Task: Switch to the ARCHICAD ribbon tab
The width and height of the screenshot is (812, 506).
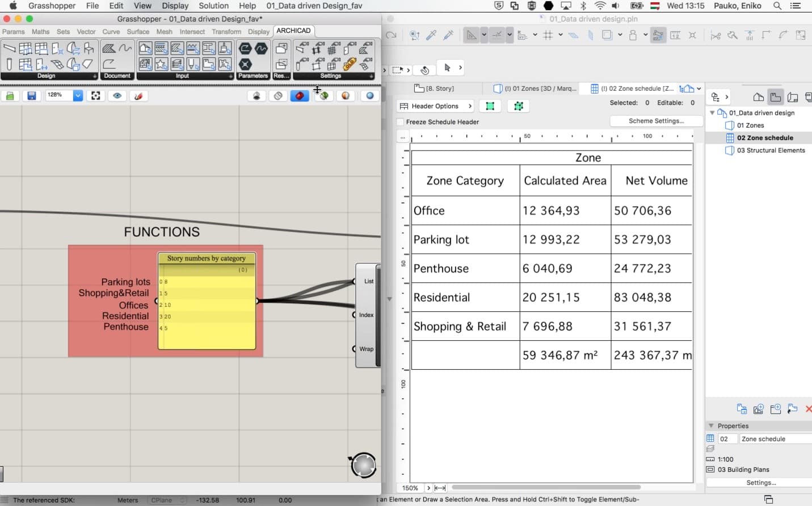Action: coord(293,31)
